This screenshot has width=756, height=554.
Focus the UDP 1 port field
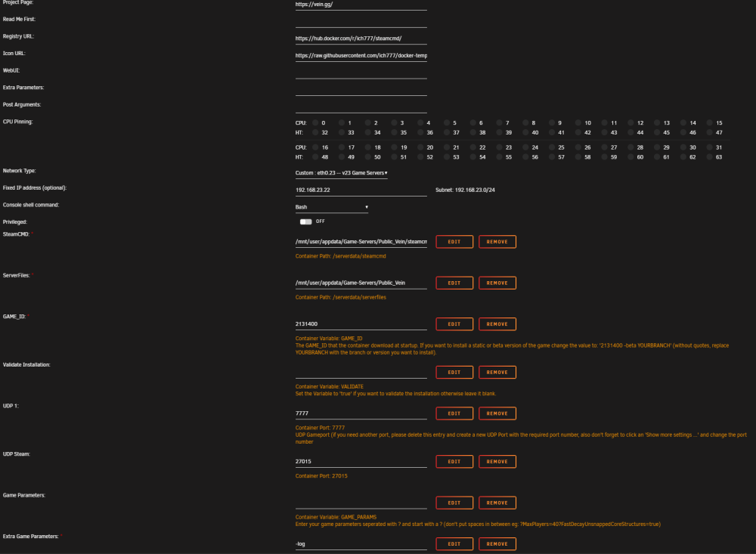point(361,413)
